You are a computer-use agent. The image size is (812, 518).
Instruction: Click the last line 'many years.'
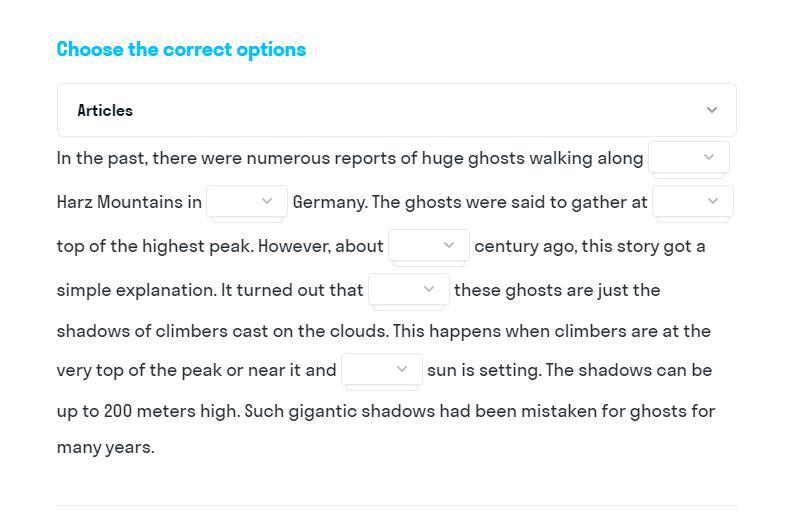(x=105, y=447)
